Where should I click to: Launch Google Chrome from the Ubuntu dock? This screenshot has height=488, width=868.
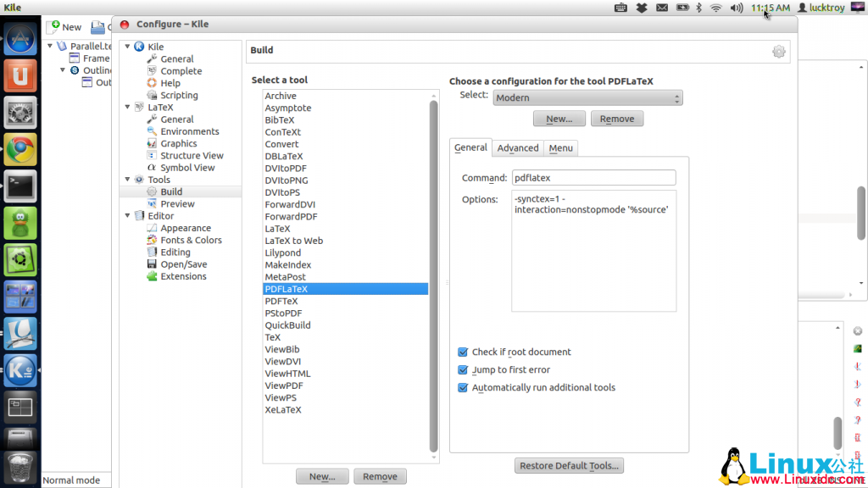coord(19,150)
